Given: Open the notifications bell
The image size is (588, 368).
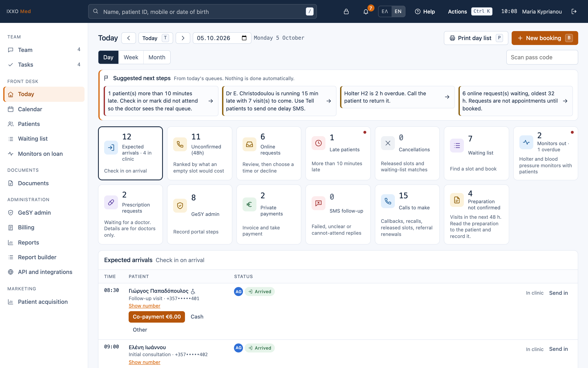Looking at the screenshot, I should (366, 11).
